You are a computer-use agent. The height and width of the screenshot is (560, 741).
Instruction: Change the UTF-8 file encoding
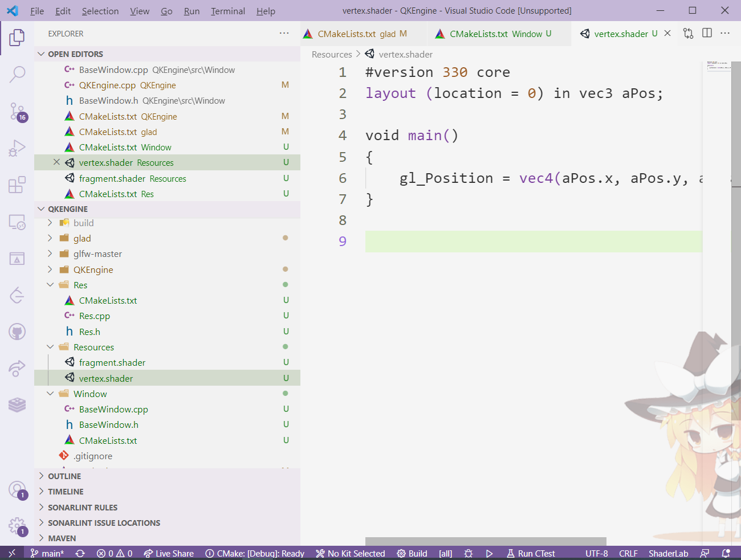[596, 553]
